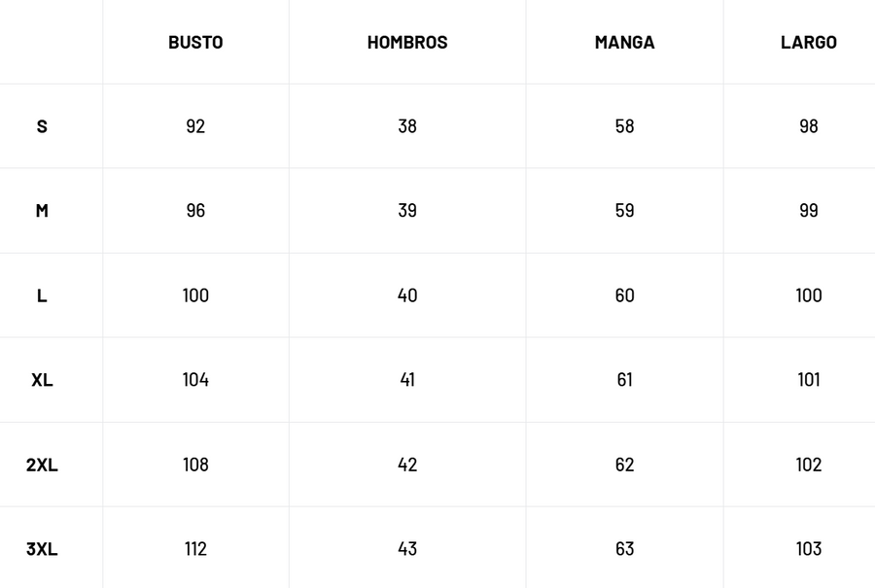
Task: Select the 3XL size row label
Action: pyautogui.click(x=42, y=549)
